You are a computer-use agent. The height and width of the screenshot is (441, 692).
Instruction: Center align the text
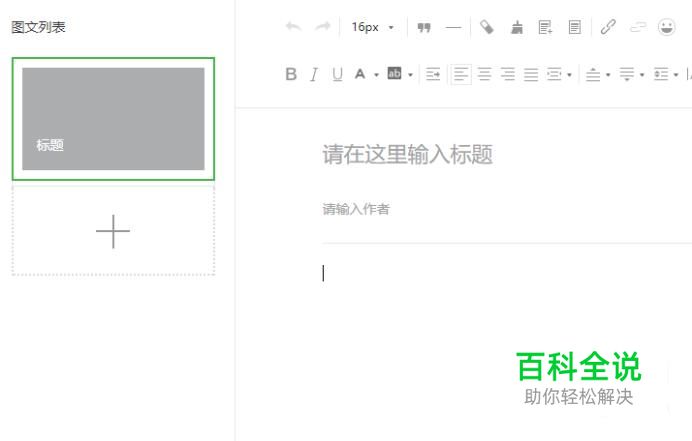coord(485,74)
